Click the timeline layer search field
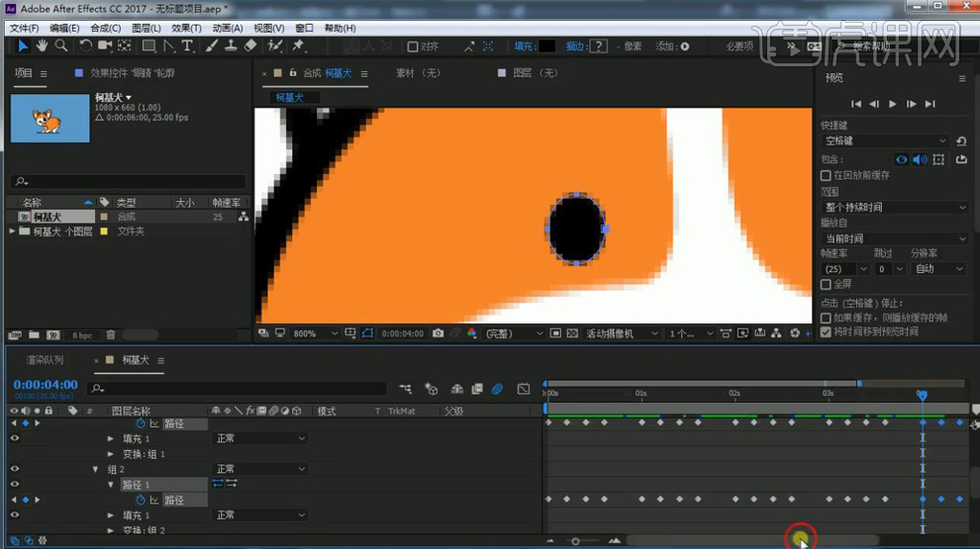980x549 pixels. tap(237, 389)
